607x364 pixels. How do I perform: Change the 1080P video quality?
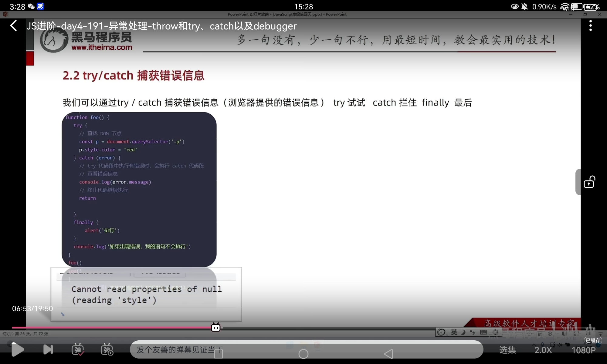tap(583, 350)
